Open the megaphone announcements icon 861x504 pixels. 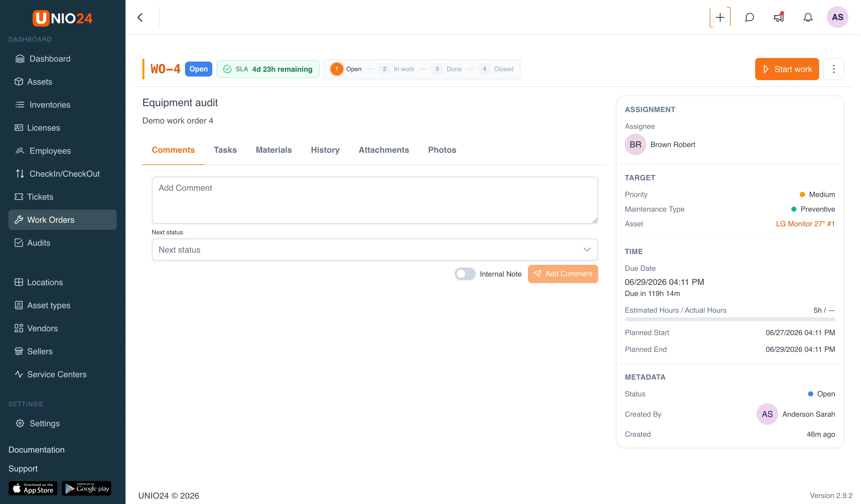pos(779,17)
